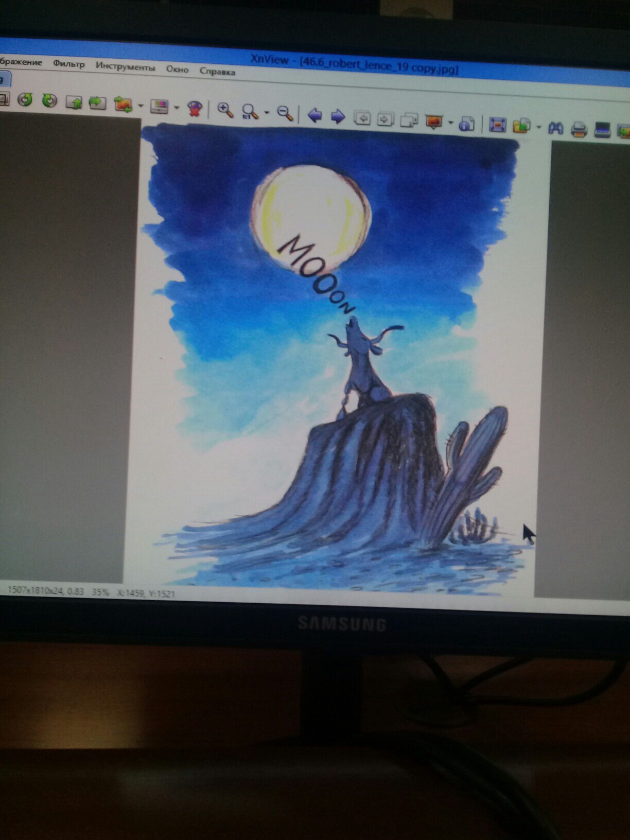The image size is (630, 840).
Task: Rotate the image counter-clockwise with the first green arrow icon
Action: 25,99
